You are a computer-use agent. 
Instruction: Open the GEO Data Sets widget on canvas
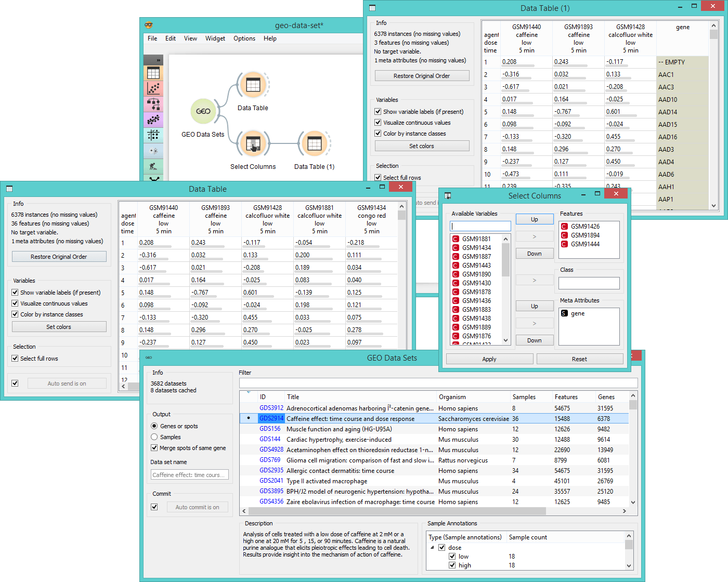tap(203, 111)
